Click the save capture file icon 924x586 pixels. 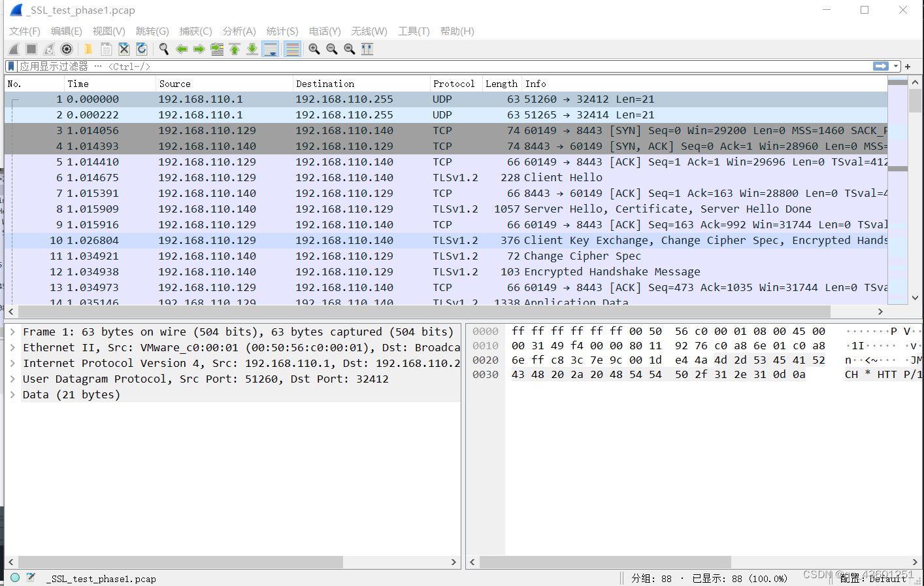tap(106, 49)
